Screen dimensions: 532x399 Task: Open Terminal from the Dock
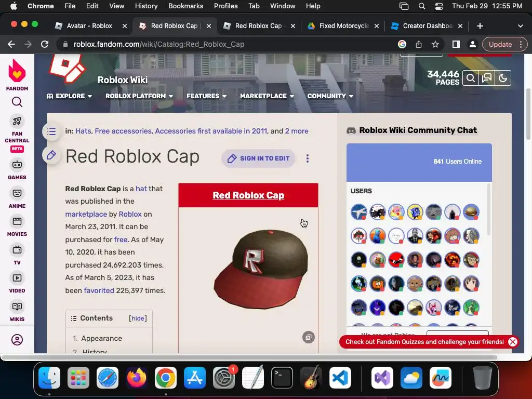tap(282, 378)
